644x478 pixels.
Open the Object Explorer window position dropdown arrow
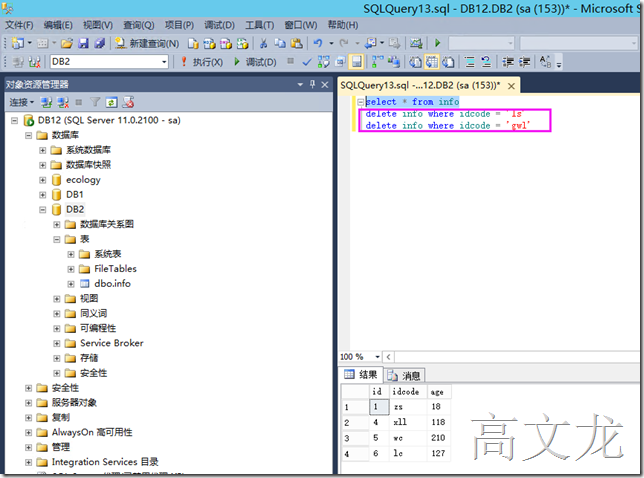pyautogui.click(x=300, y=85)
